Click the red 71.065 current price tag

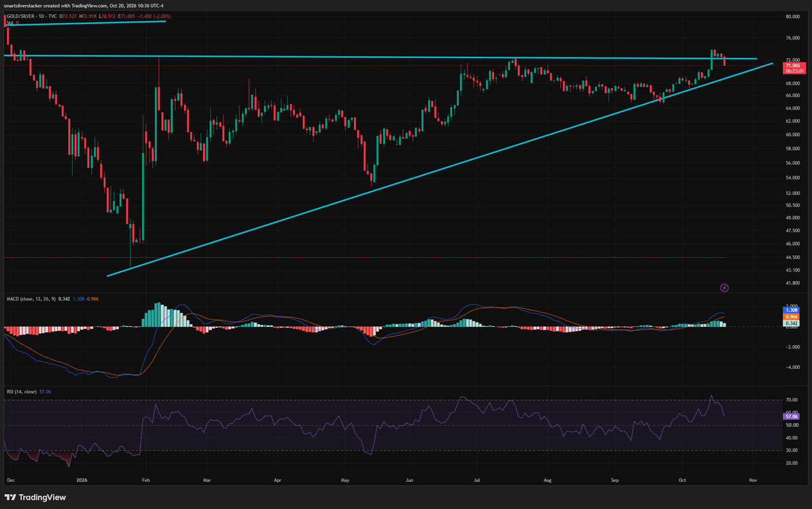[792, 64]
